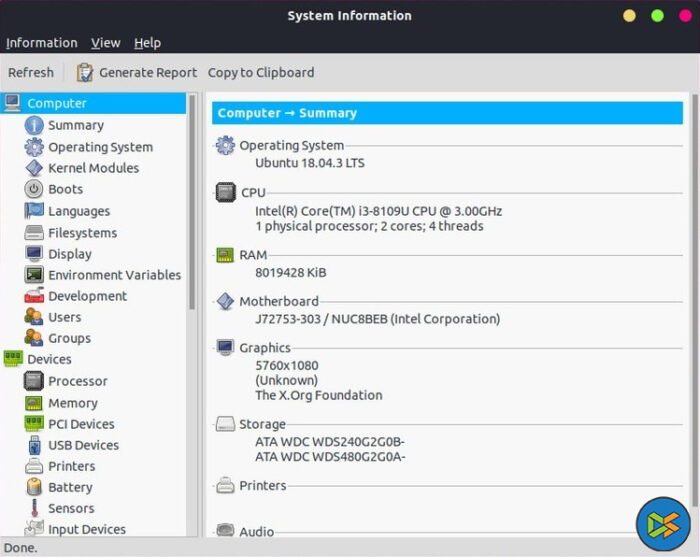
Task: Click the Refresh toolbar button
Action: [31, 72]
